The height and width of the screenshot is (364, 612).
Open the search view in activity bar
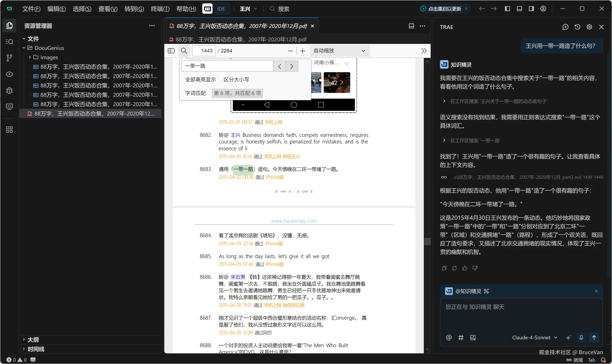click(x=9, y=42)
